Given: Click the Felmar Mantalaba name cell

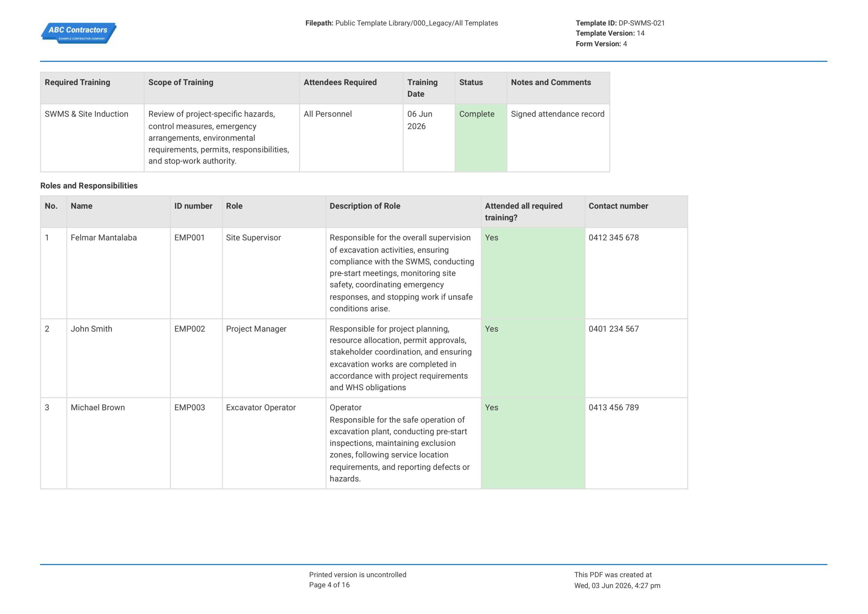Looking at the screenshot, I should pyautogui.click(x=118, y=273).
